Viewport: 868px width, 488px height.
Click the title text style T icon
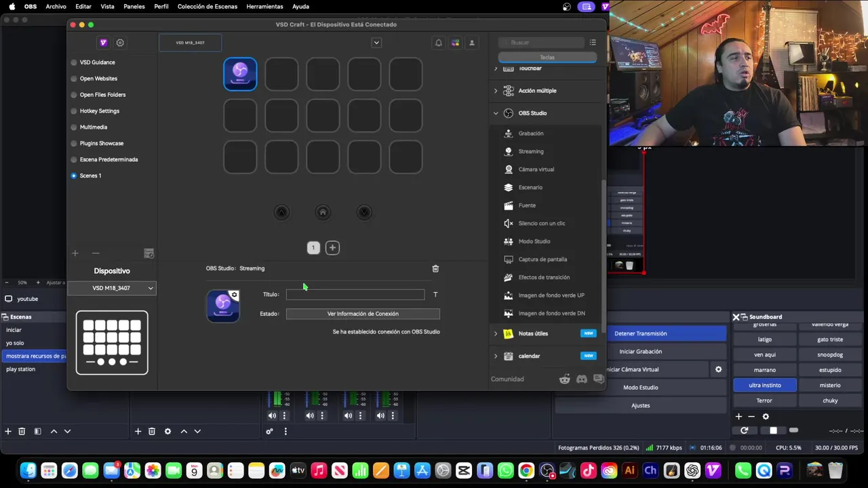435,295
